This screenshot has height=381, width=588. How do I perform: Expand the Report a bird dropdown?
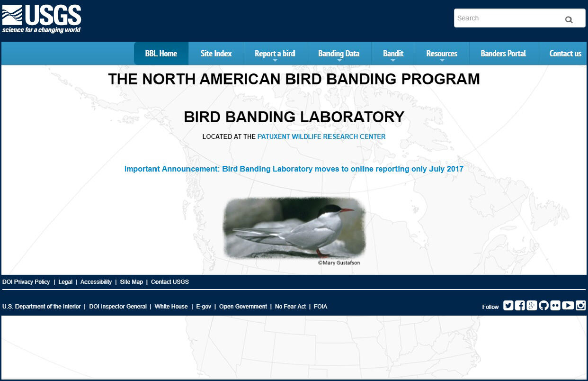(x=275, y=54)
